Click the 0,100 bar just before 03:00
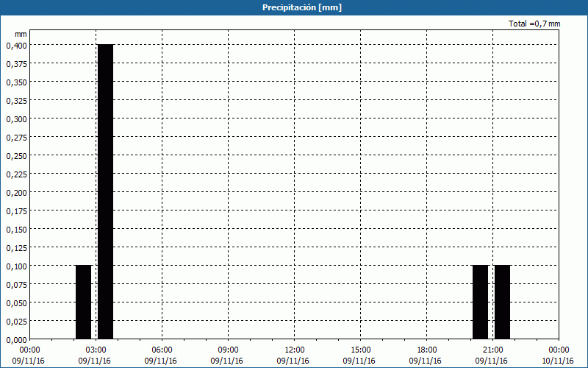This screenshot has width=588, height=368. point(83,302)
